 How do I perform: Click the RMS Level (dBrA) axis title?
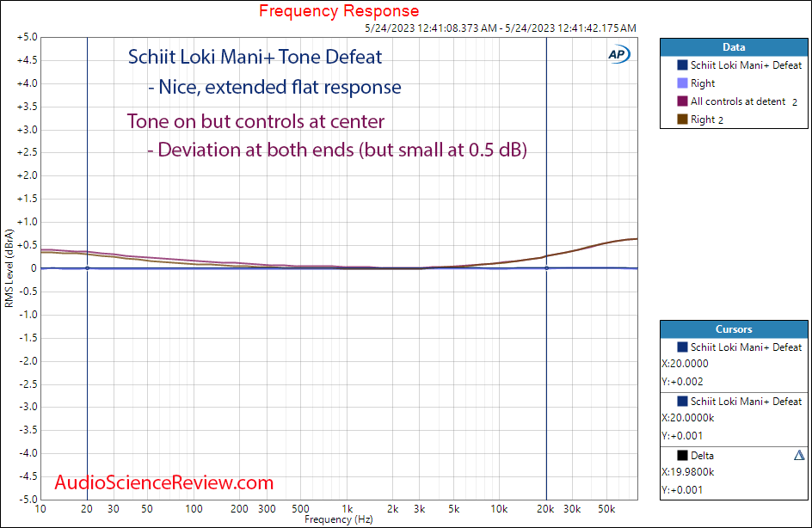[x=9, y=268]
